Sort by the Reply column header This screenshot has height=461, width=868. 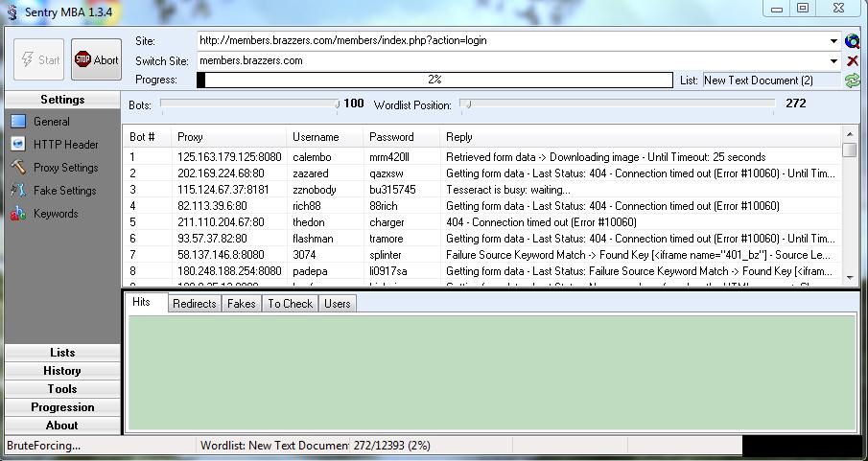point(641,137)
